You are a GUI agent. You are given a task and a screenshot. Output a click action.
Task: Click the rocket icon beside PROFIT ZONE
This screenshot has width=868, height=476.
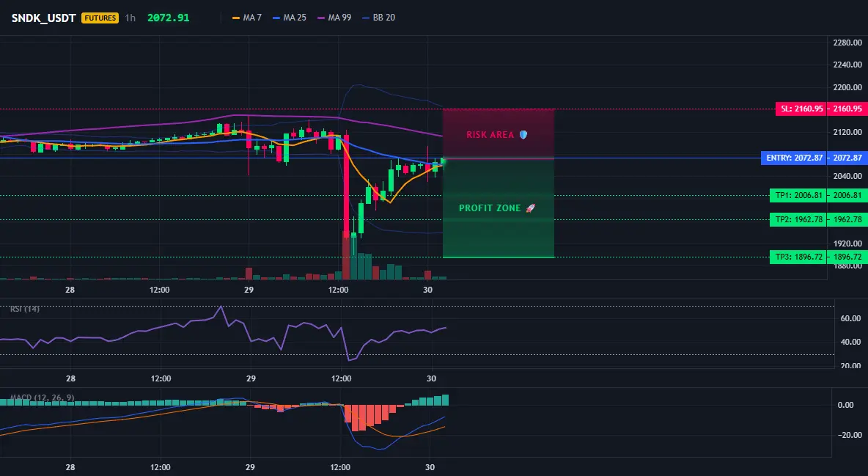click(x=530, y=208)
